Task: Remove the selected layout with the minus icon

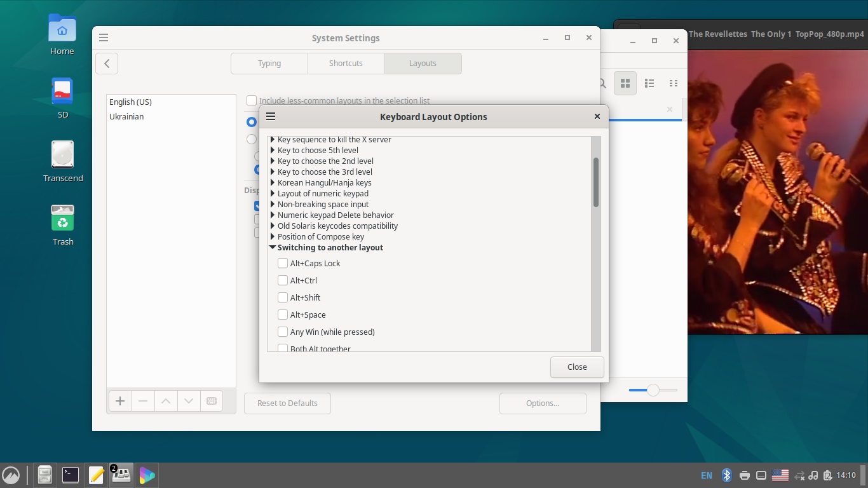Action: pos(143,401)
